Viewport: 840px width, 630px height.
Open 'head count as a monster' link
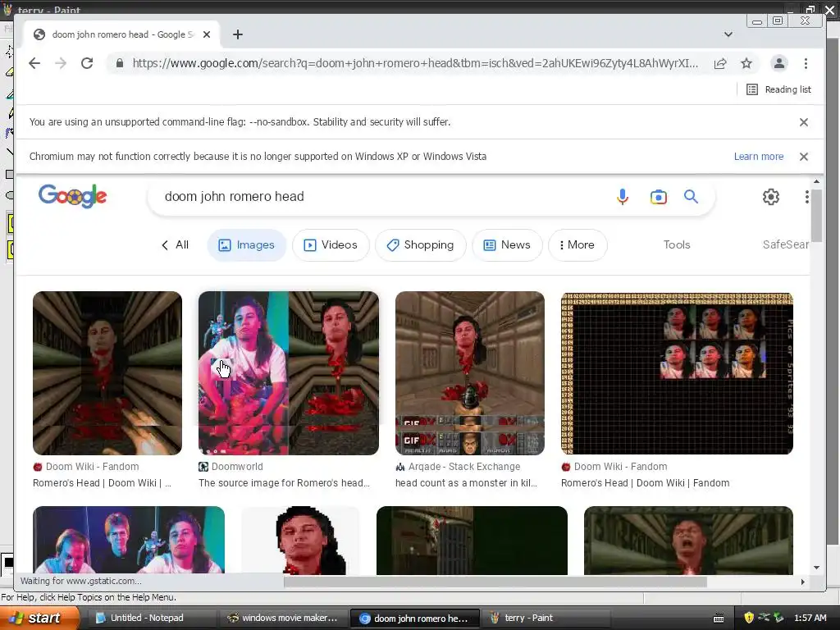466,482
